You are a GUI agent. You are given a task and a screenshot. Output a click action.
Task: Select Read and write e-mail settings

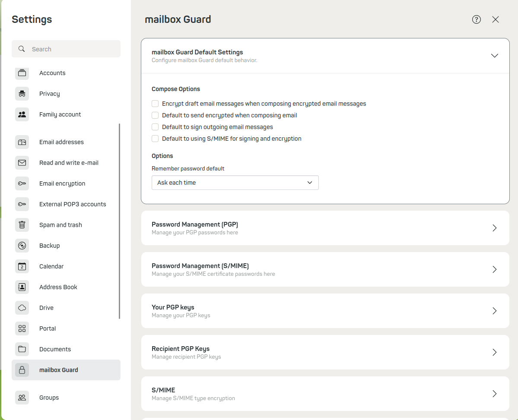pyautogui.click(x=69, y=163)
